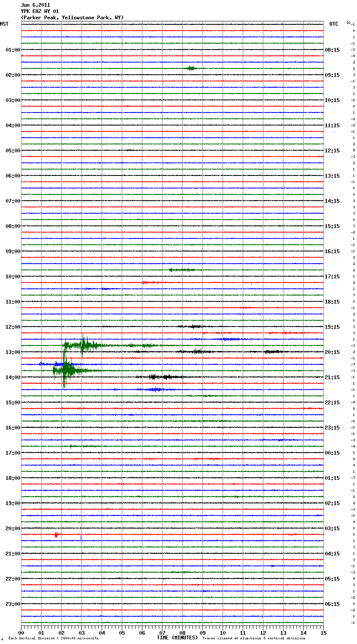The height and width of the screenshot is (644, 357).
Task: Select the station code 'YPK EHZ WY 01'
Action: (40, 11)
